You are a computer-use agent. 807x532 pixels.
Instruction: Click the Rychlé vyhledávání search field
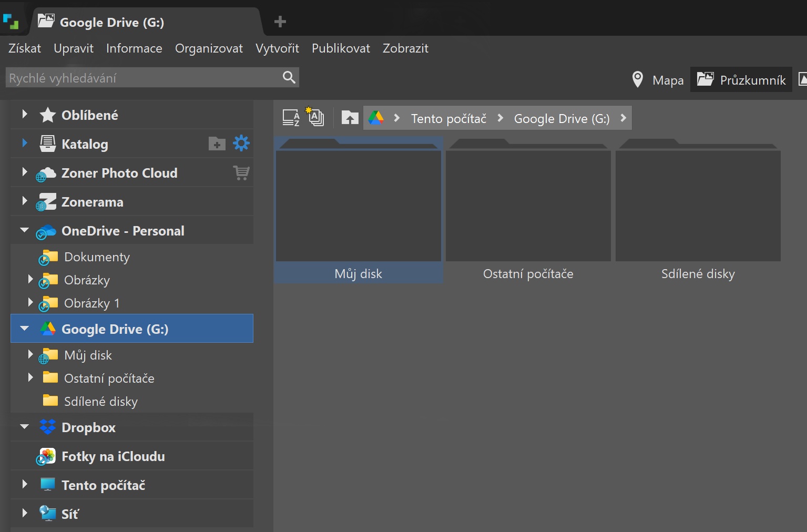click(142, 78)
